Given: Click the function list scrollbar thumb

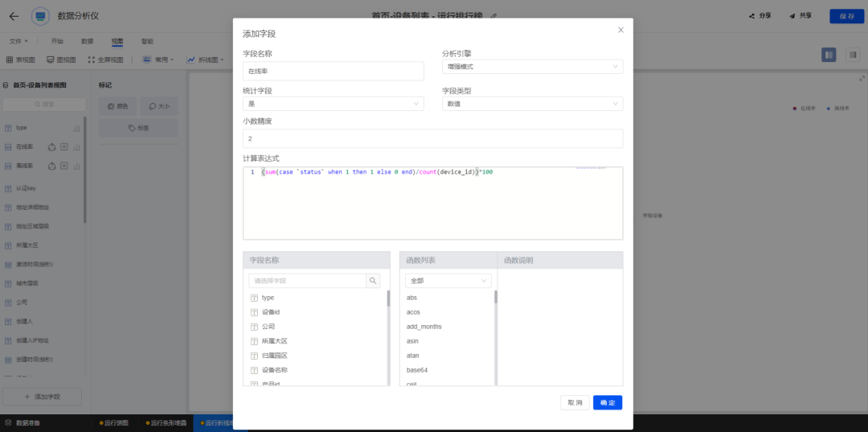Looking at the screenshot, I should [495, 296].
